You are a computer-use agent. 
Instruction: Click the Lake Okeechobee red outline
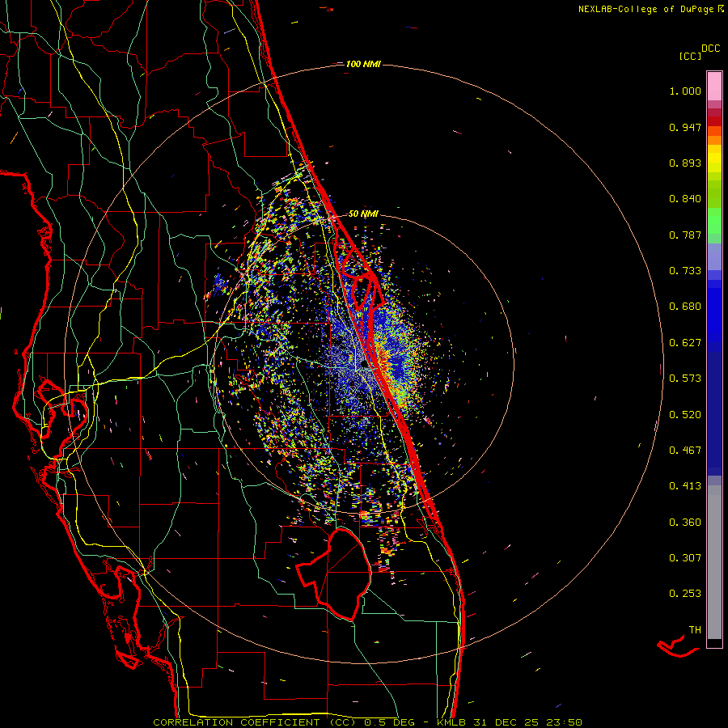(x=334, y=574)
